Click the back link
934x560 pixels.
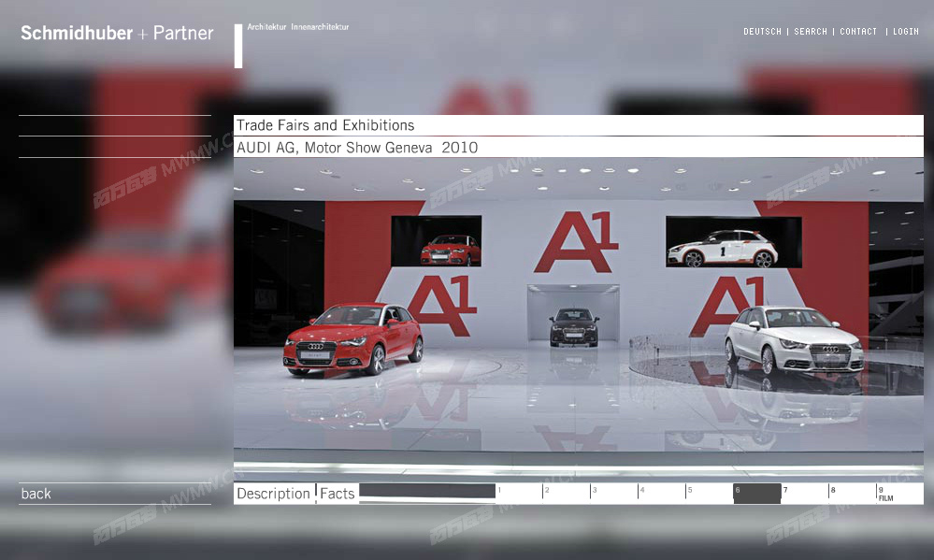coord(36,494)
